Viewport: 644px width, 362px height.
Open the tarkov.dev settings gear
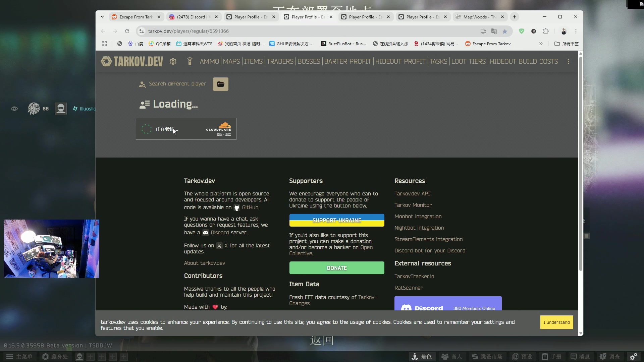(173, 61)
